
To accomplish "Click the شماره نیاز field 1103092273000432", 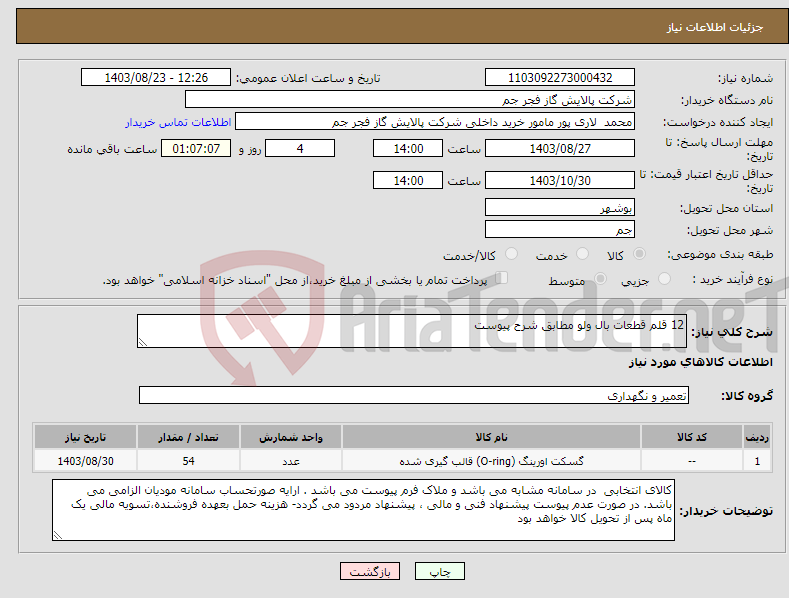I will tap(560, 78).
